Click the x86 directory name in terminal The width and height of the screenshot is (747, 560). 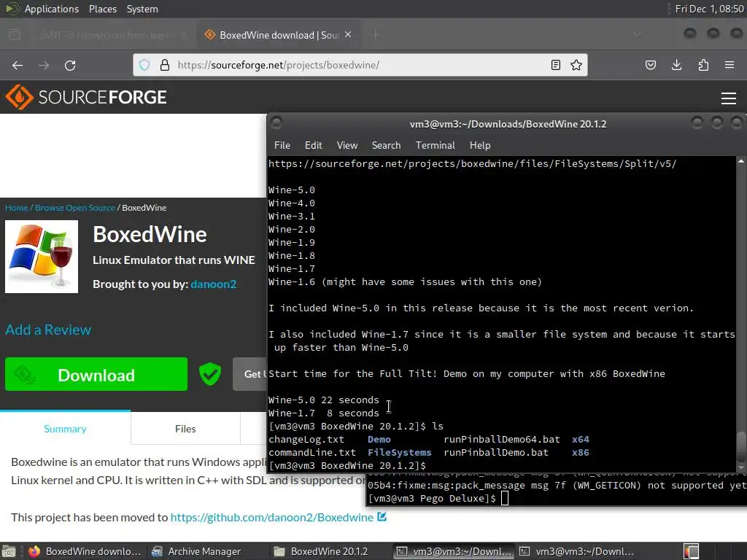click(x=580, y=452)
